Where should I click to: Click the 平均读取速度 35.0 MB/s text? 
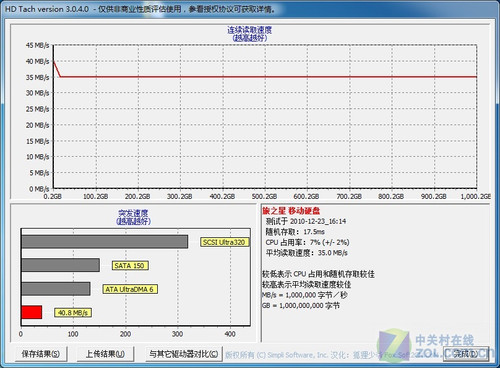307,253
